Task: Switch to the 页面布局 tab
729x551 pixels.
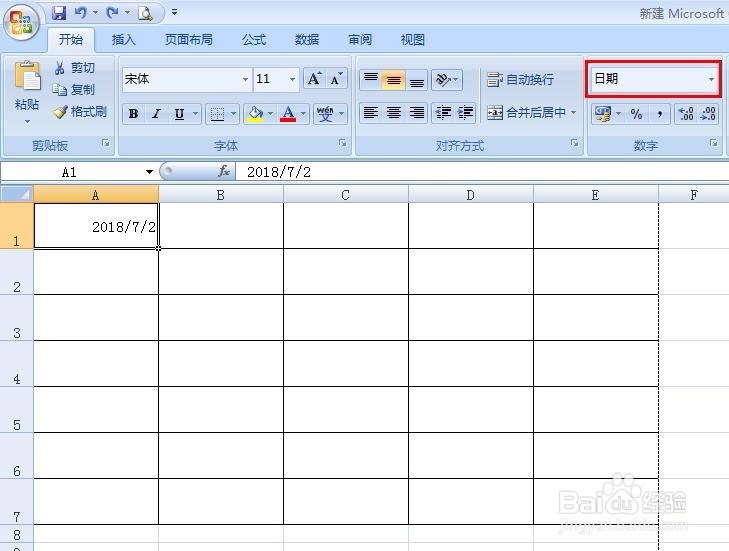Action: pos(189,40)
